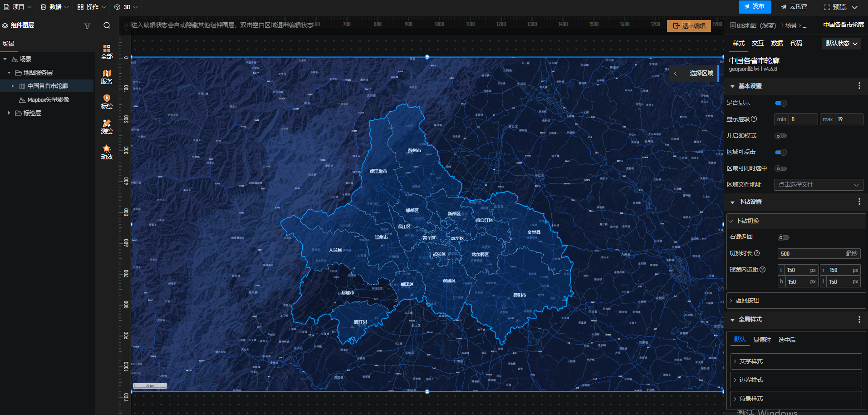Open the 全部 components category icon

(107, 52)
